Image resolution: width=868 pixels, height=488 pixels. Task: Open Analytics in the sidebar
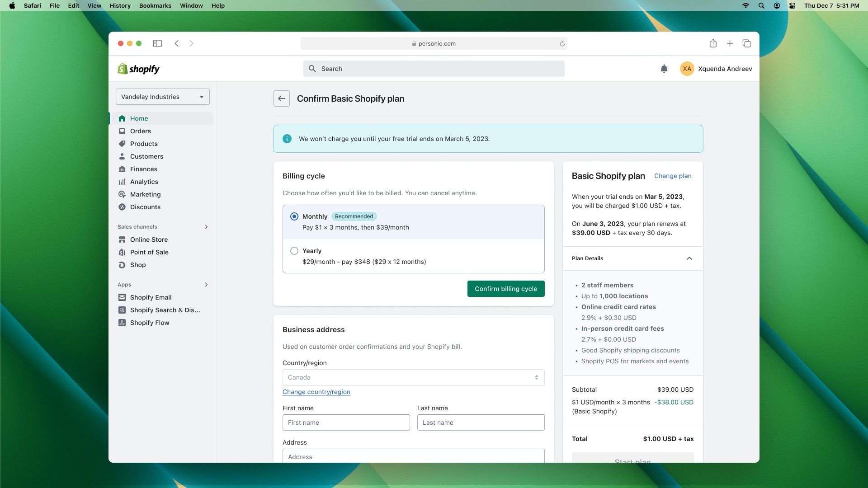tap(144, 182)
